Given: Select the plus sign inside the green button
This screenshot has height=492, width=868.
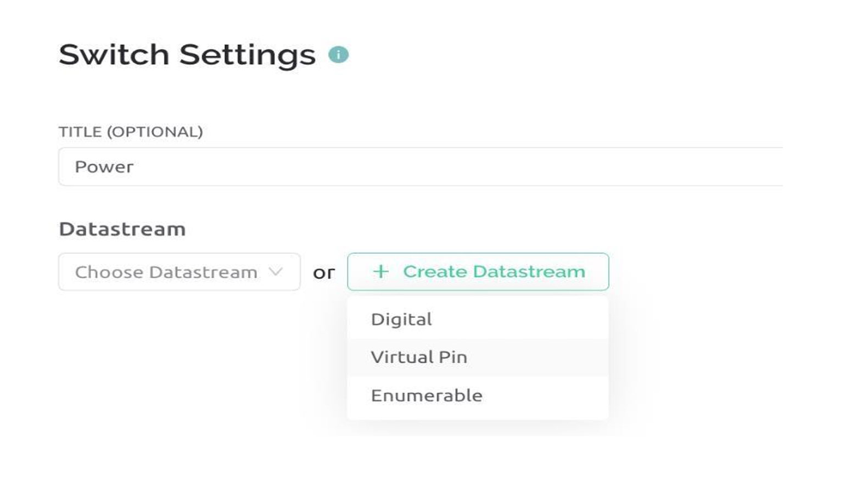Looking at the screenshot, I should pyautogui.click(x=381, y=272).
